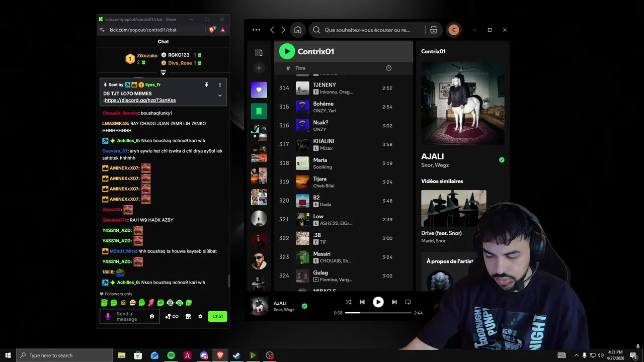The height and width of the screenshot is (362, 644).
Task: Select the track B2 by Dada
Action: (343, 201)
